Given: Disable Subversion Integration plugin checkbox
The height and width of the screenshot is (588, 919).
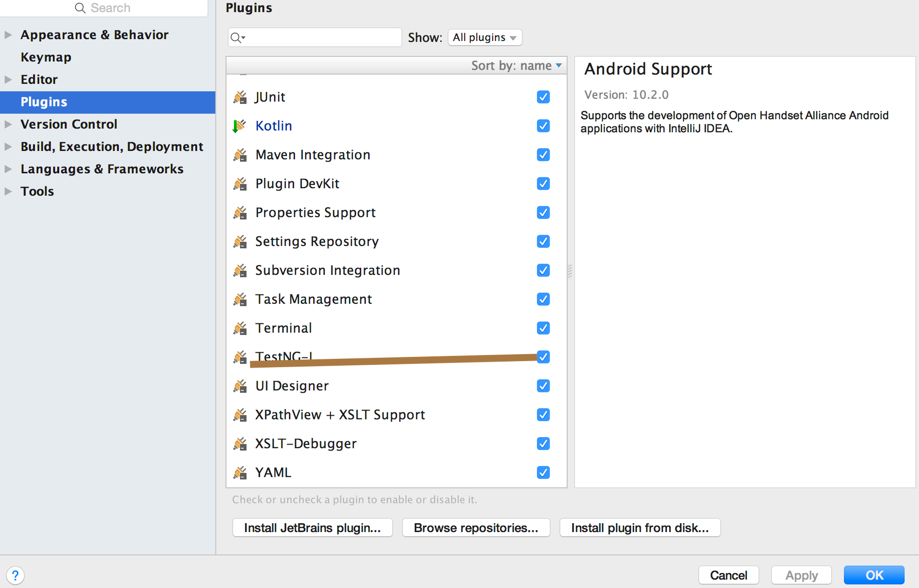Looking at the screenshot, I should pos(543,270).
